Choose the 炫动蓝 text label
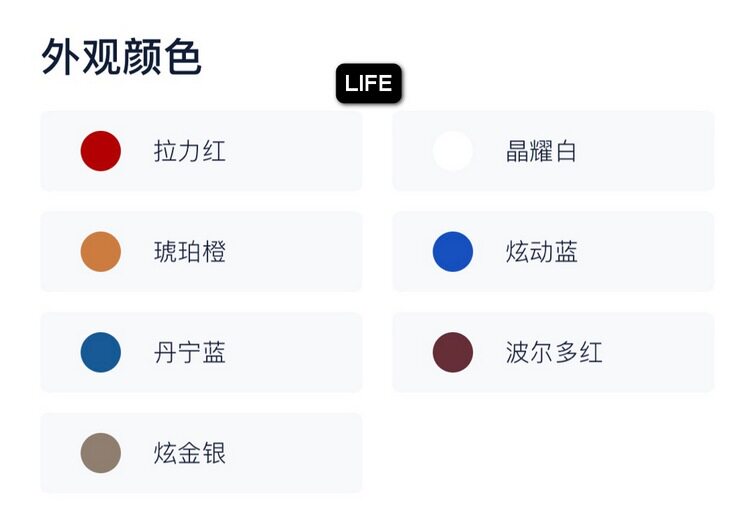This screenshot has height=526, width=750. (542, 253)
